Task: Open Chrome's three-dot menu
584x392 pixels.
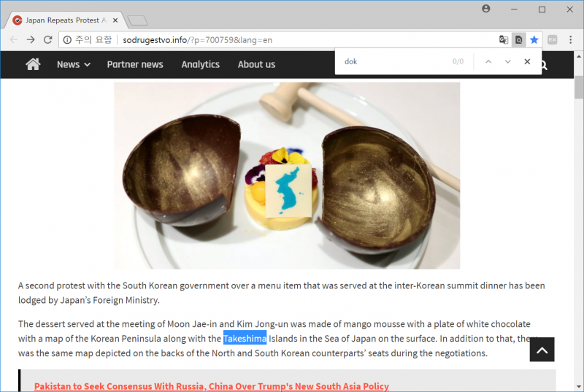Action: tap(570, 40)
